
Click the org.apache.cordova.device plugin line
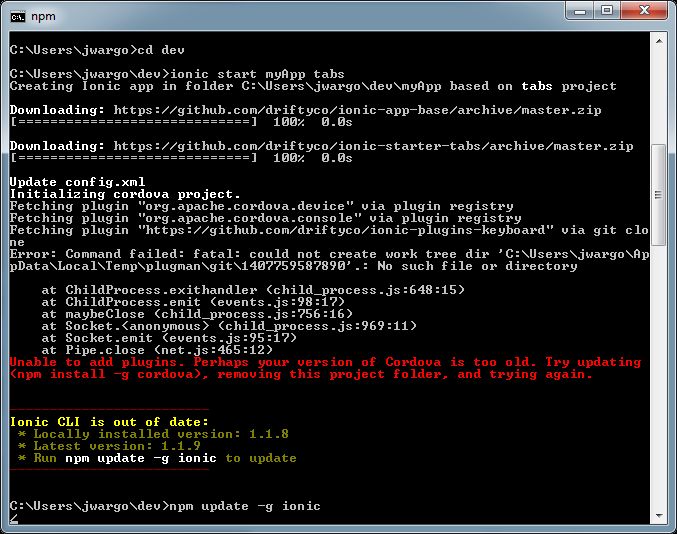click(x=262, y=206)
